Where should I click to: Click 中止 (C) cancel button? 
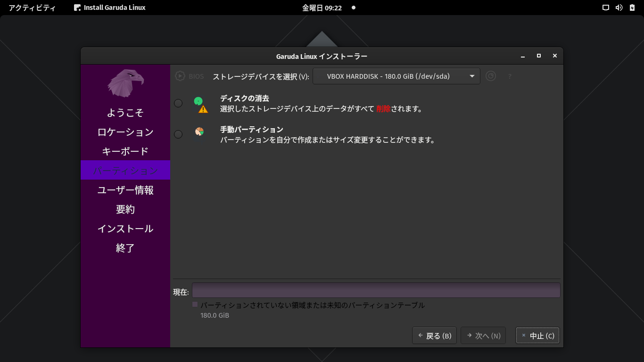click(x=537, y=336)
